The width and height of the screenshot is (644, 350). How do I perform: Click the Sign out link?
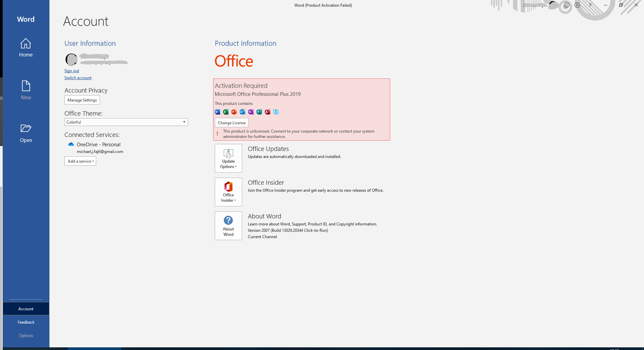(x=72, y=71)
